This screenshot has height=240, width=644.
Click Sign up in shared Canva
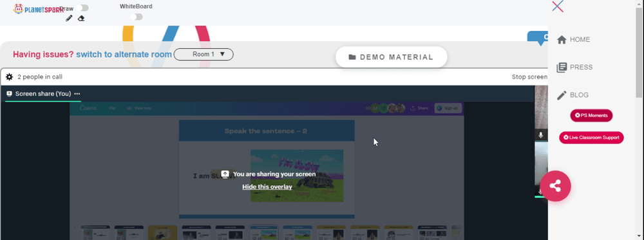point(448,108)
